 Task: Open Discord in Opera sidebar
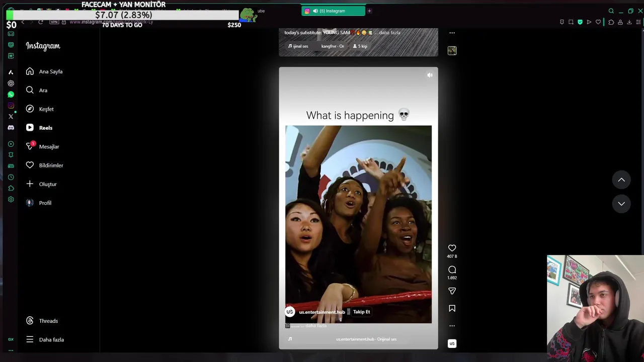(x=11, y=128)
